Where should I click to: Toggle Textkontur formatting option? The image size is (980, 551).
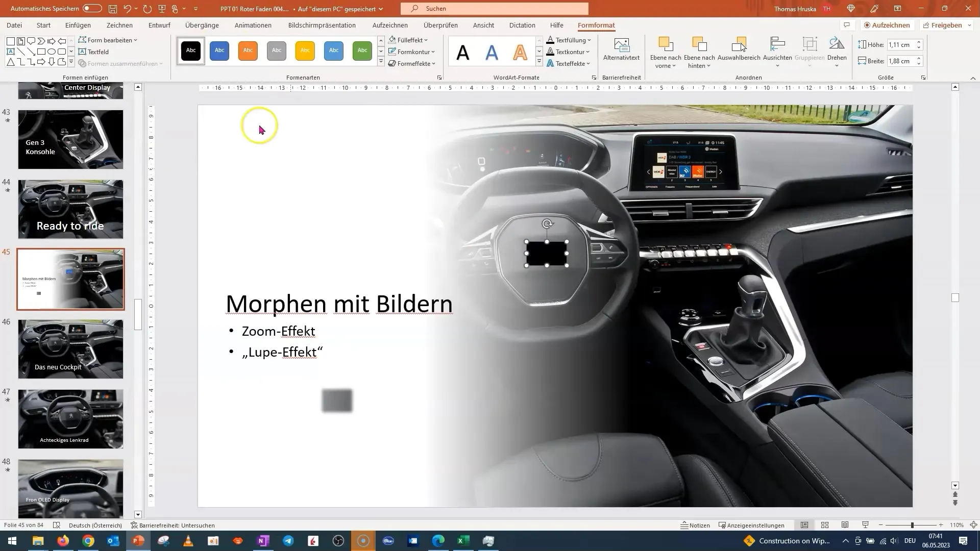570,52
